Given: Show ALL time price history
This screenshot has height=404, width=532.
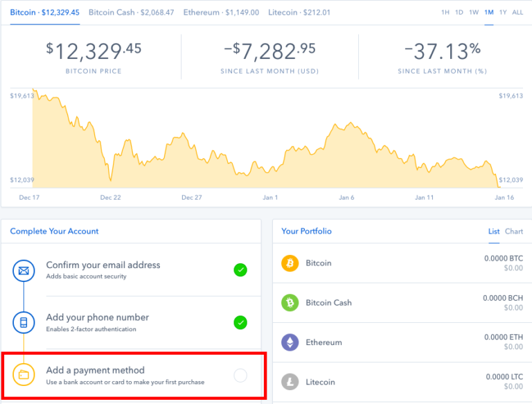Looking at the screenshot, I should click(517, 12).
